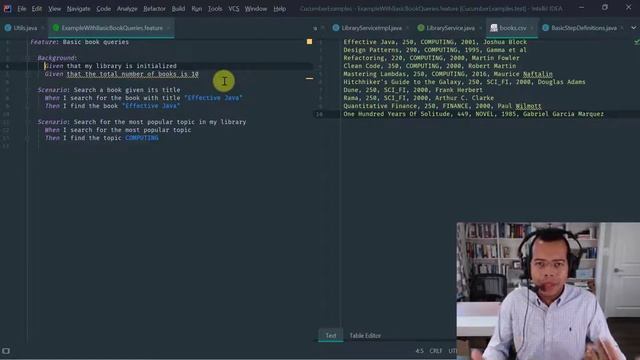The image size is (640, 360).
Task: Open the Navigate menu
Action: click(78, 9)
